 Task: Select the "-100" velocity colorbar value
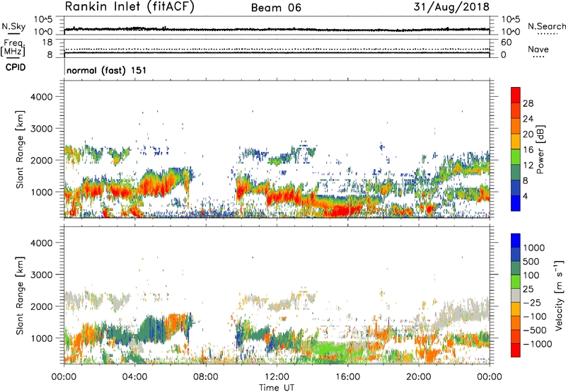pyautogui.click(x=534, y=316)
